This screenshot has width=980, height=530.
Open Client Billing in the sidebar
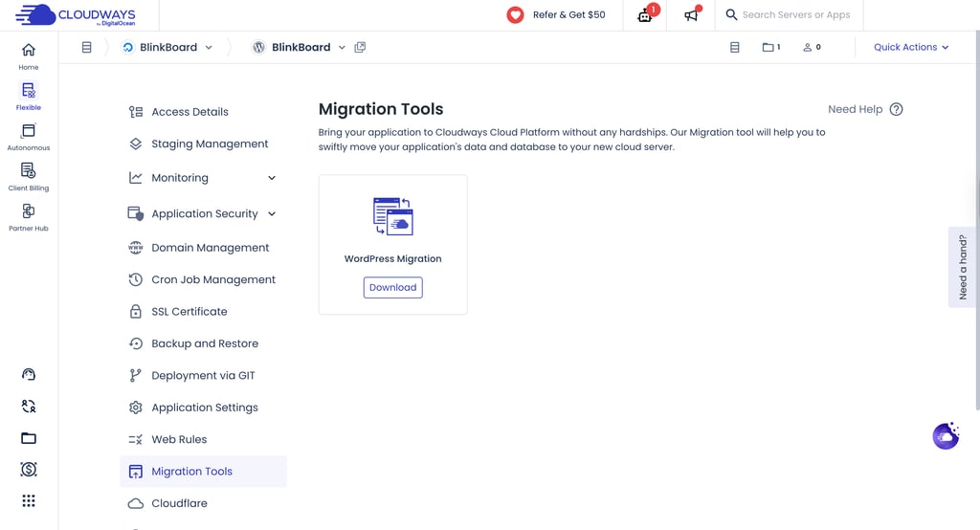[28, 177]
